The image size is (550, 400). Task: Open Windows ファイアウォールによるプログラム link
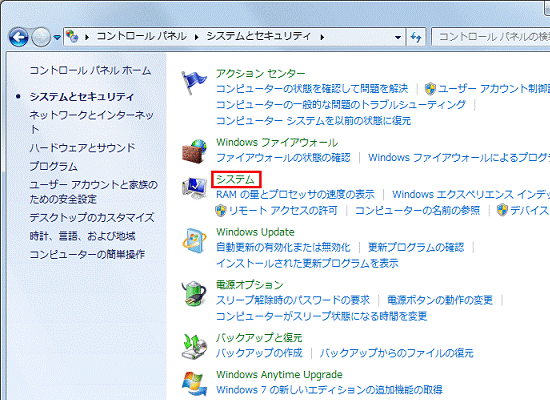click(459, 158)
